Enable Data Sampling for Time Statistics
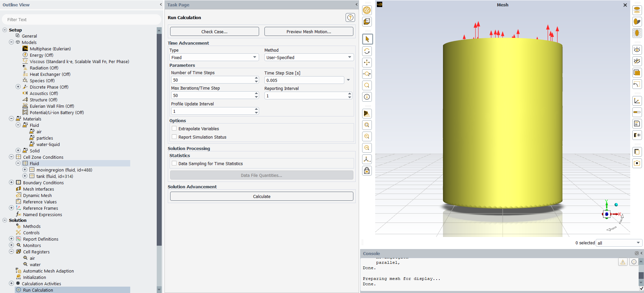Screen dimensions: 644x293 174,163
